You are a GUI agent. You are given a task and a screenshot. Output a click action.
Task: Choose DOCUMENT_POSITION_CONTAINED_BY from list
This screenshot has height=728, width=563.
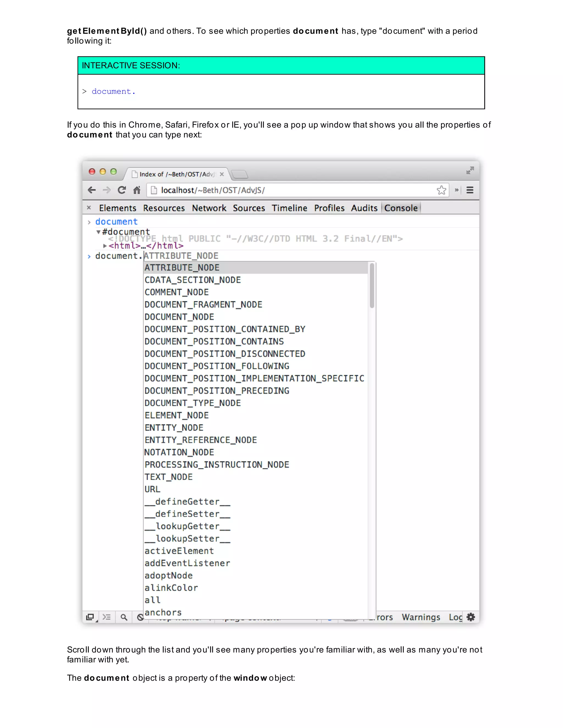tap(256, 329)
